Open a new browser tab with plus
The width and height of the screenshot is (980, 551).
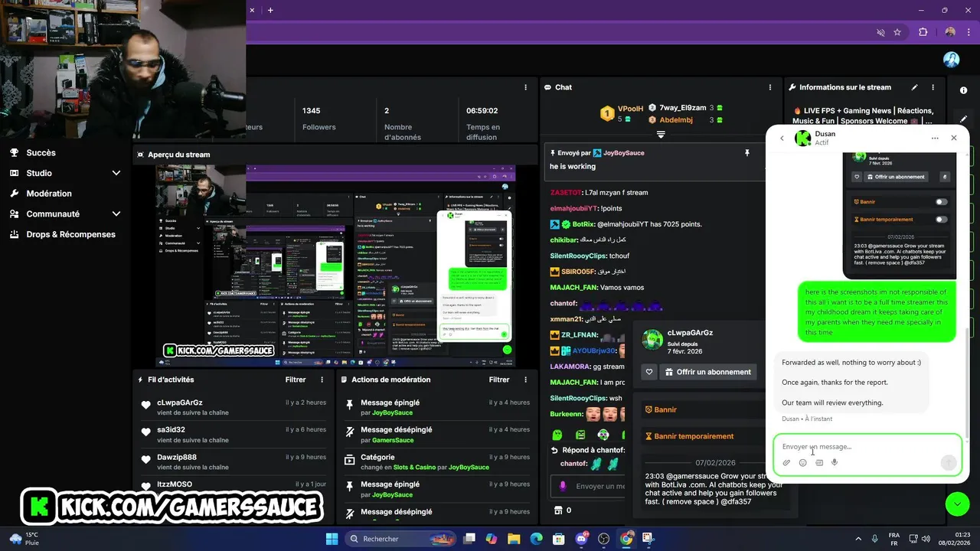(270, 10)
